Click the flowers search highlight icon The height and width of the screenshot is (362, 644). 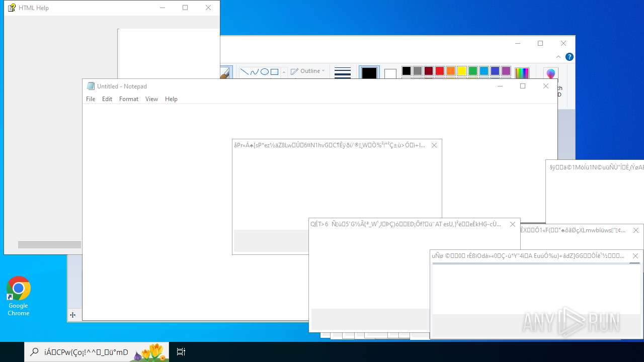click(149, 352)
